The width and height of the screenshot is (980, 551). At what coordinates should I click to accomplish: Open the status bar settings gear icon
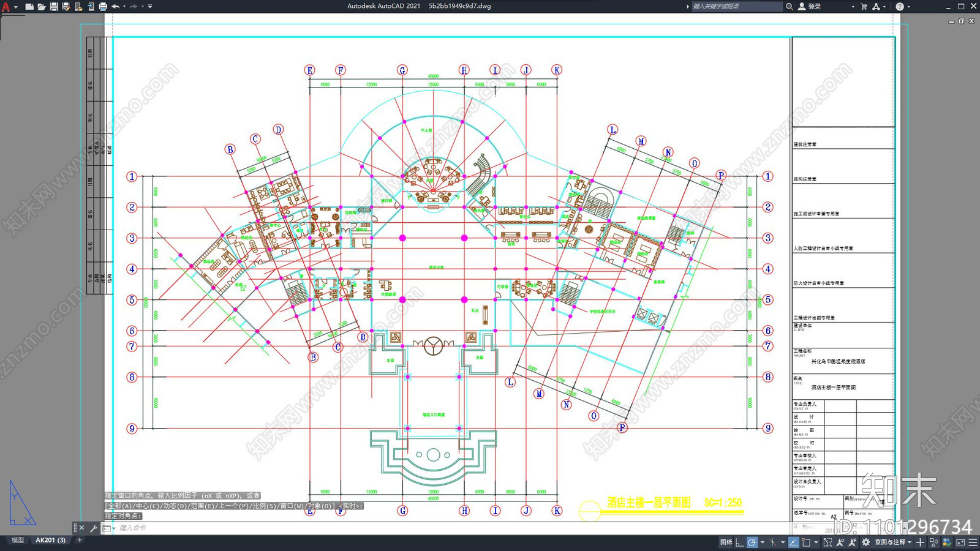[865, 542]
